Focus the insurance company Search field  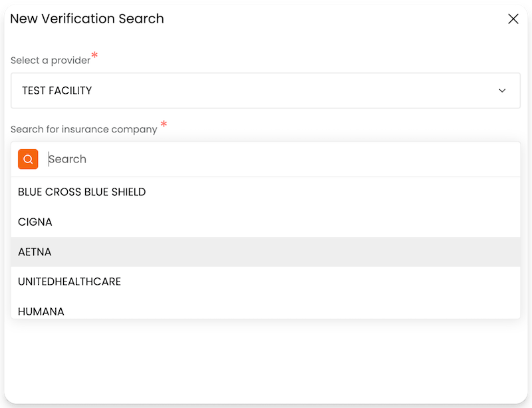(x=279, y=159)
